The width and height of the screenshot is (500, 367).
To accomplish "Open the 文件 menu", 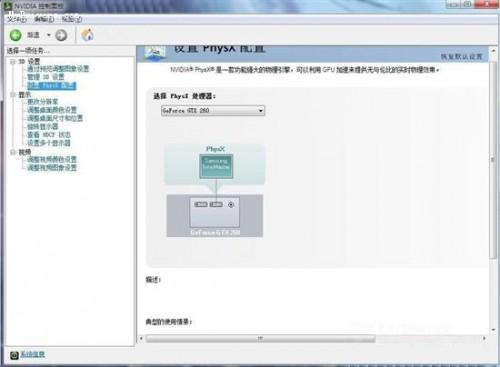I will click(x=17, y=19).
